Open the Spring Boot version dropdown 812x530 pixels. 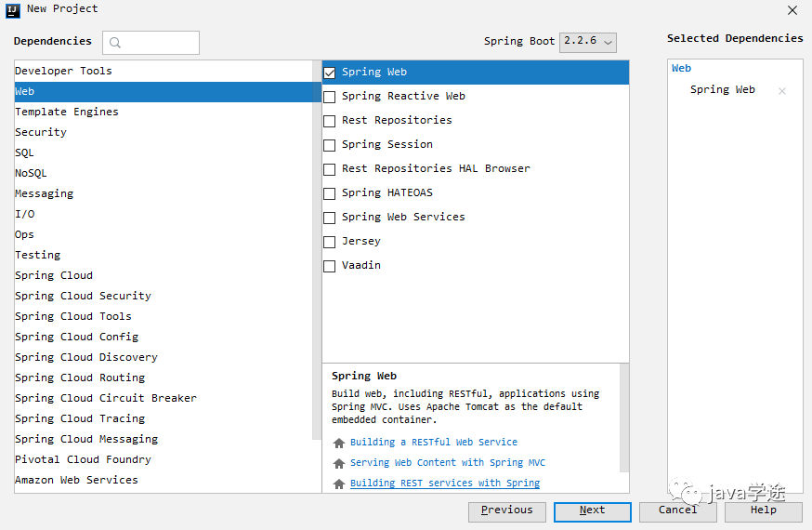[x=588, y=42]
